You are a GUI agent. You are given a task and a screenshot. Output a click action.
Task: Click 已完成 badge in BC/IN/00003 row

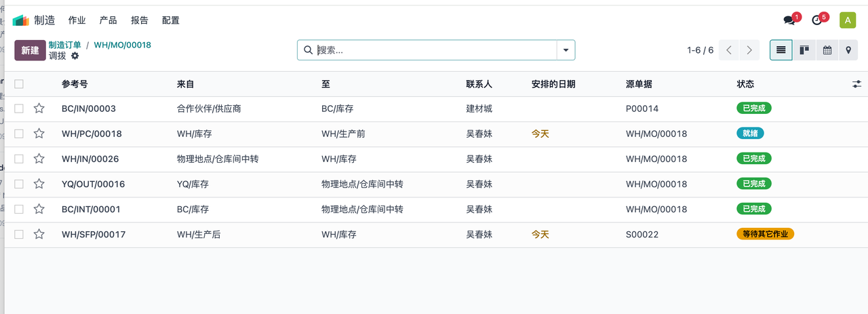coord(754,109)
